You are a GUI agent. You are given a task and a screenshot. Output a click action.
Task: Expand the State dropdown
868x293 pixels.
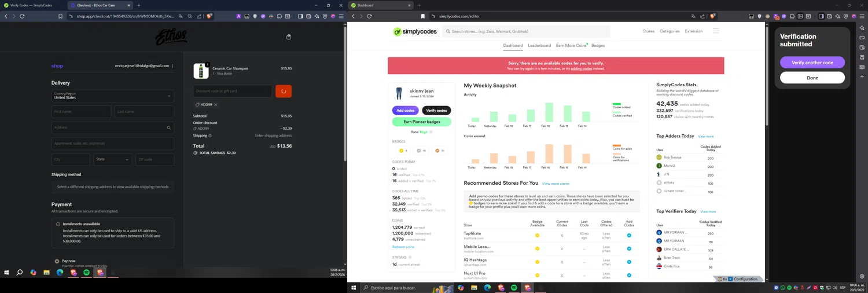coord(112,159)
